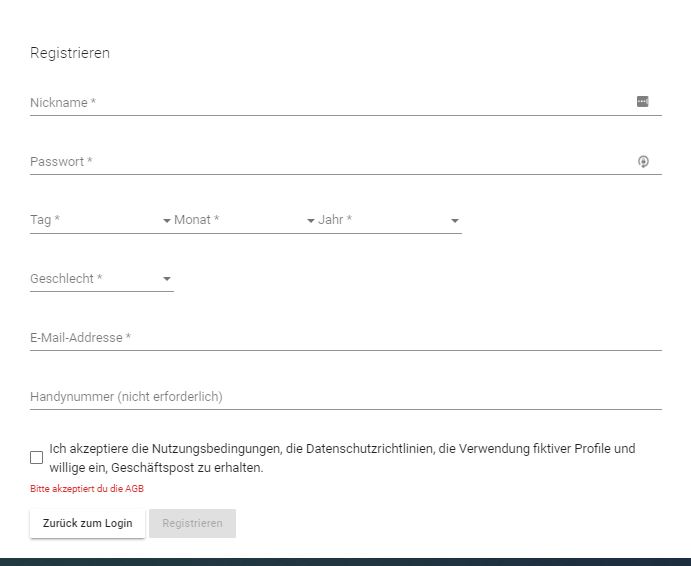Viewport: 691px width, 566px height.
Task: Open the Monat month selector
Action: click(x=246, y=220)
